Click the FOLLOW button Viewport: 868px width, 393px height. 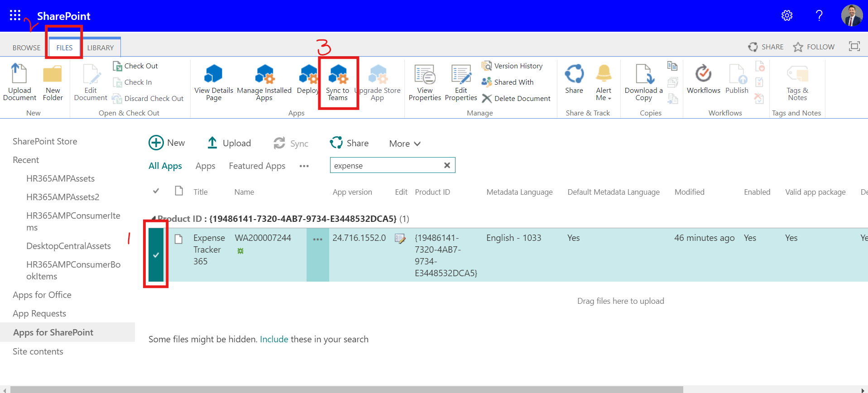point(814,47)
